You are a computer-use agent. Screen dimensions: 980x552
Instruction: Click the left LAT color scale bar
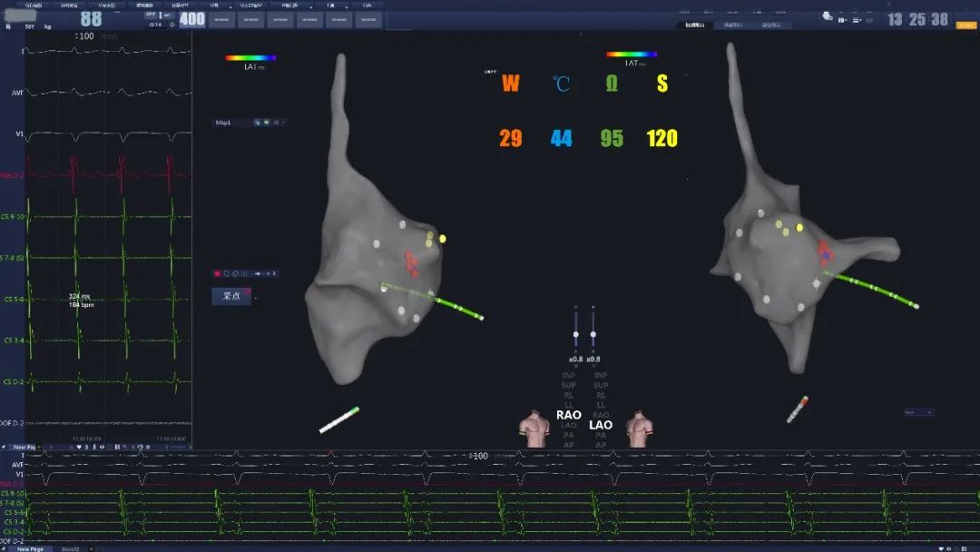click(250, 57)
